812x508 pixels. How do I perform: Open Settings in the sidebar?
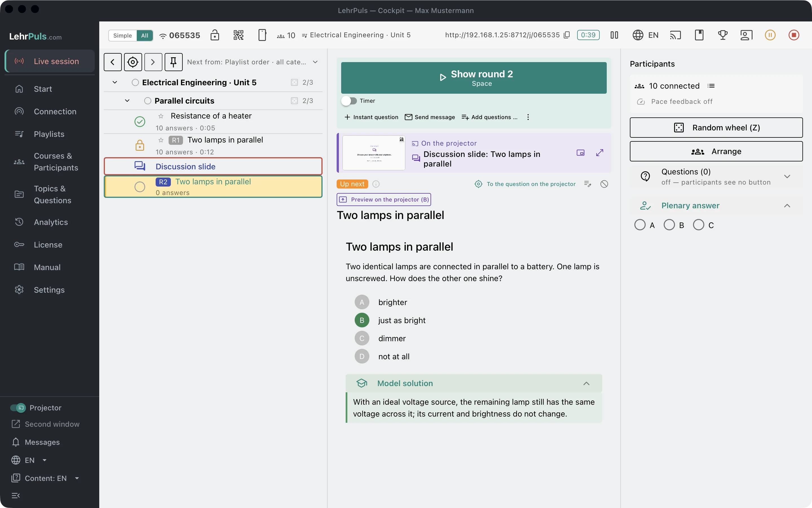click(x=50, y=290)
